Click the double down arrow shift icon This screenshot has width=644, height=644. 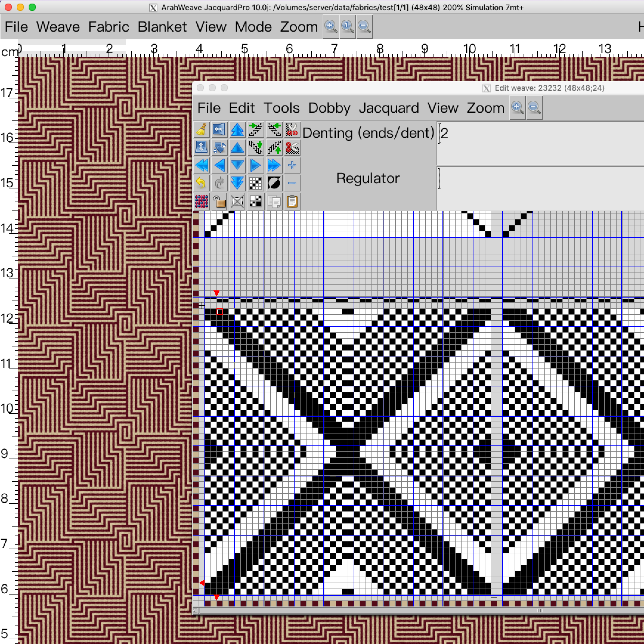tap(237, 183)
